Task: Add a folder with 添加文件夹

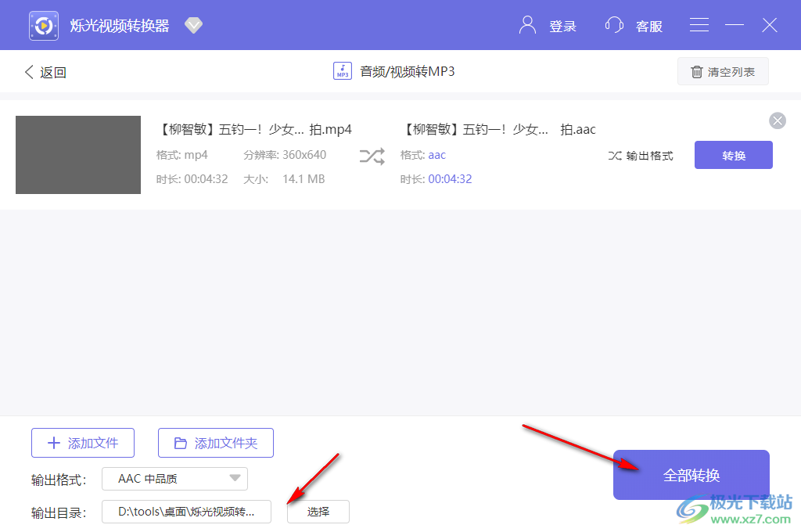Action: (216, 443)
